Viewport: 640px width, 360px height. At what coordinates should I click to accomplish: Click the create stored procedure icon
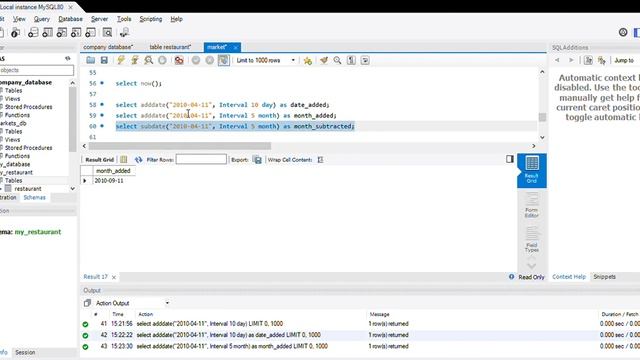pyautogui.click(x=76, y=33)
